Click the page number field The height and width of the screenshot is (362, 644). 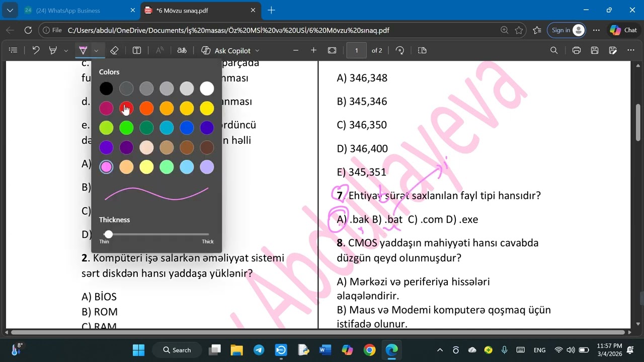pos(357,50)
